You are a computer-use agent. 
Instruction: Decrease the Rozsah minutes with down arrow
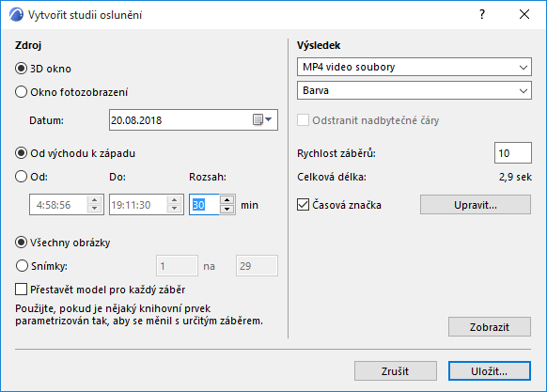tap(227, 209)
